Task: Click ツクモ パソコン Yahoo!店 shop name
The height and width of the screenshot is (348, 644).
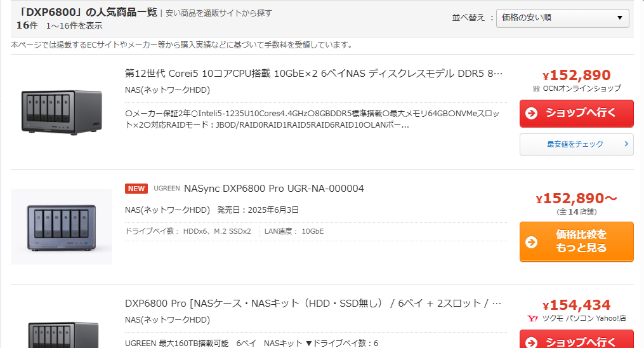Action: tap(584, 318)
